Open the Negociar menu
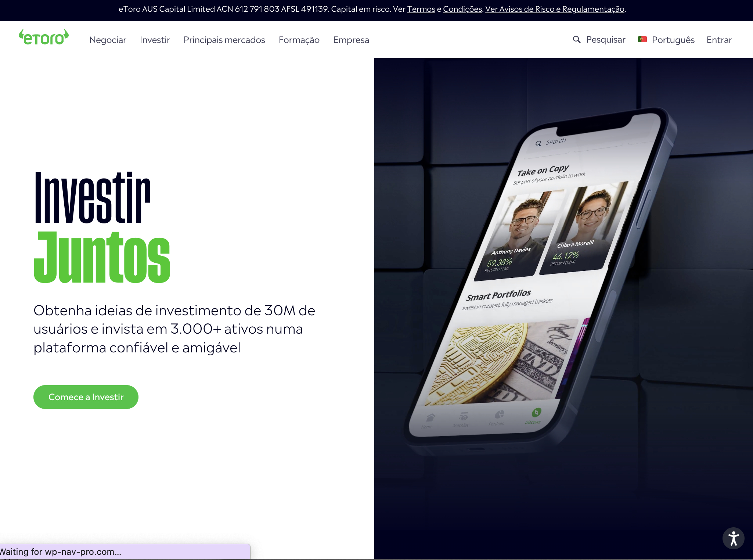Screen dimensions: 753x560 coord(108,40)
